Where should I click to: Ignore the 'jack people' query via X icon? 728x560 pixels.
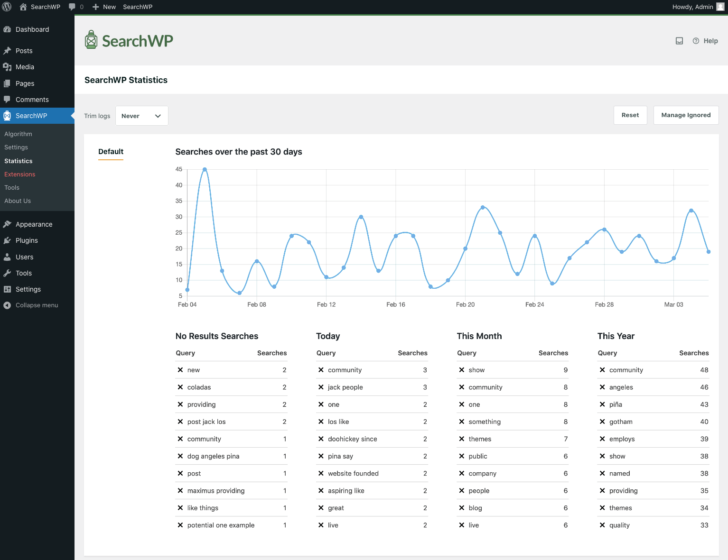click(321, 387)
